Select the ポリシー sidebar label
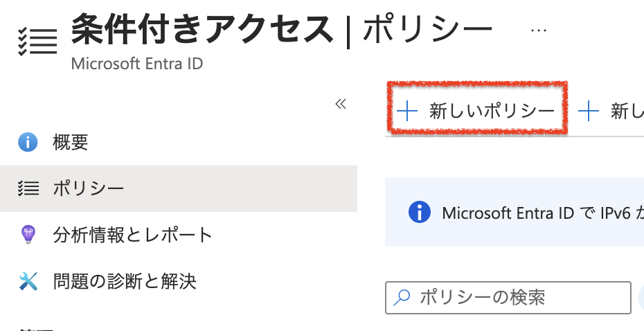 [89, 188]
